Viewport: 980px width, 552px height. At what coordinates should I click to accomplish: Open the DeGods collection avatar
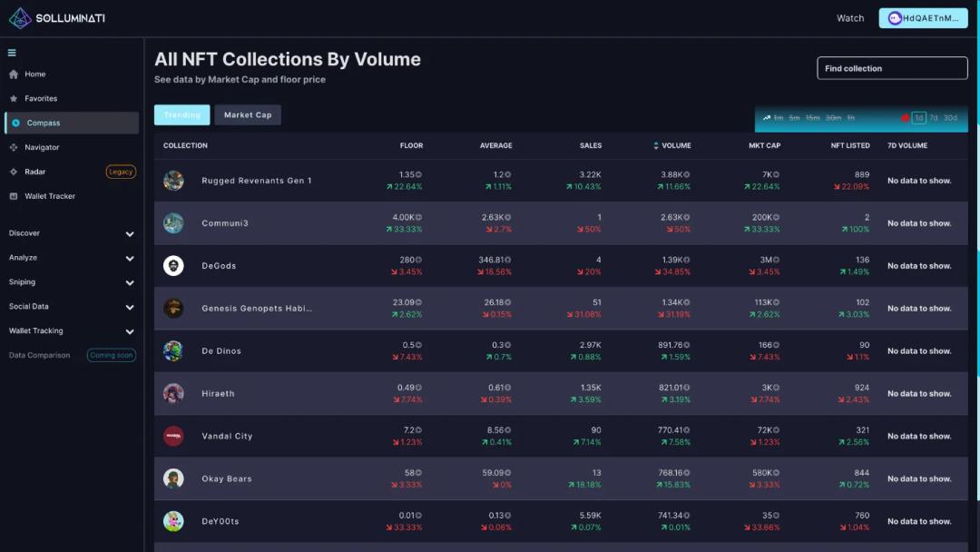tap(173, 266)
